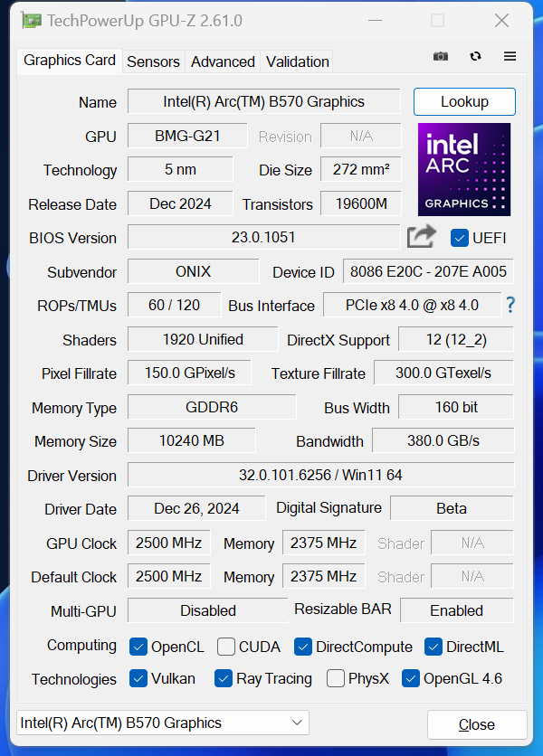The image size is (543, 756).
Task: Click the Lookup button
Action: tap(464, 101)
